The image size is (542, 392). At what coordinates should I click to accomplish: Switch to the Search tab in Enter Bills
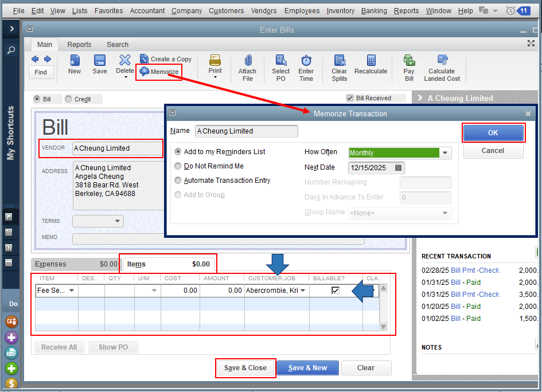(118, 45)
